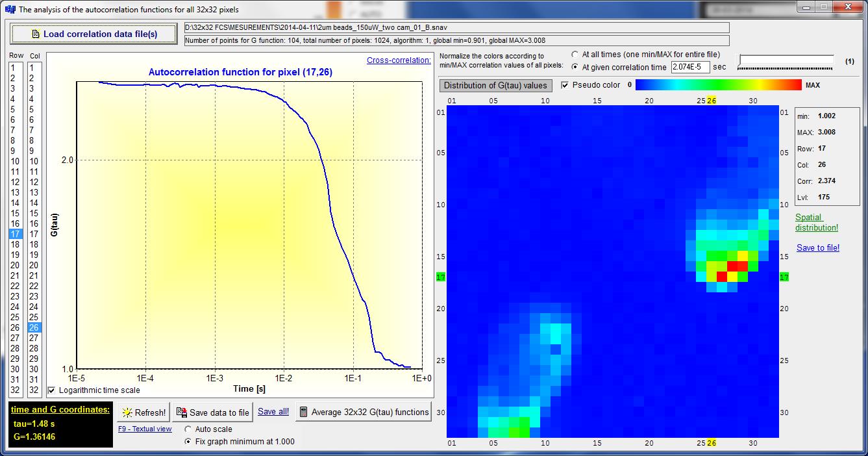Select Row 1 in the Row list
The width and height of the screenshot is (868, 456).
click(16, 68)
